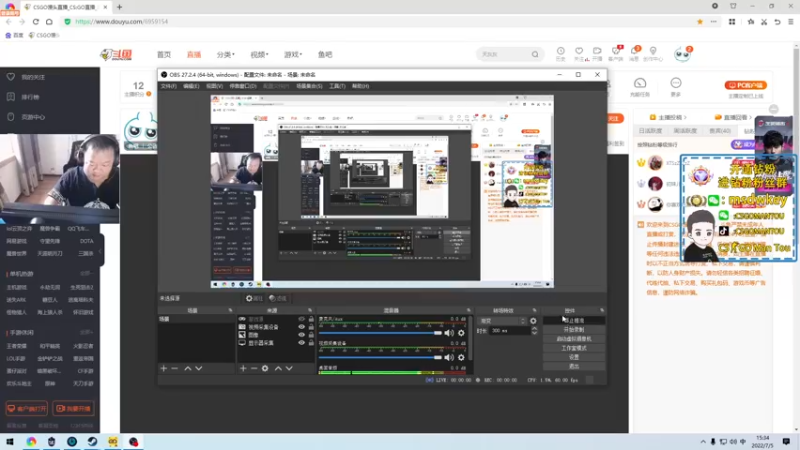The width and height of the screenshot is (800, 450).
Task: Move scene down in OBS Scenes panel
Action: [199, 368]
